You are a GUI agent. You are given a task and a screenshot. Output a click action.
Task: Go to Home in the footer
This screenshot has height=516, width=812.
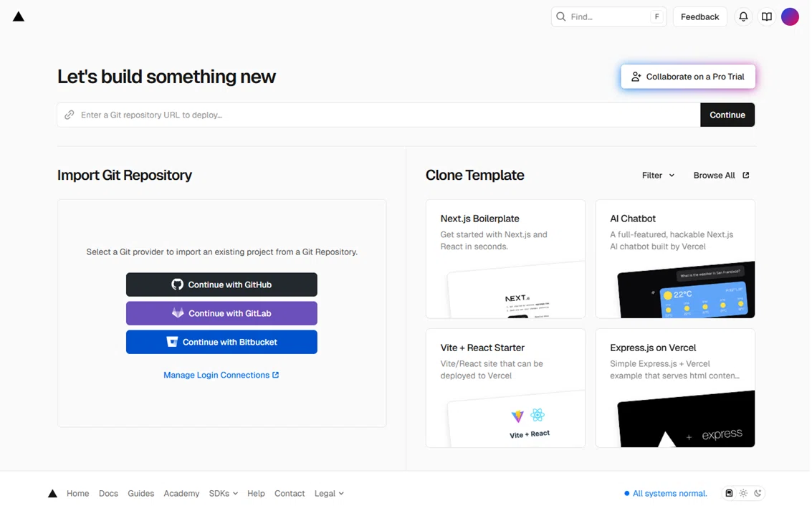coord(77,493)
